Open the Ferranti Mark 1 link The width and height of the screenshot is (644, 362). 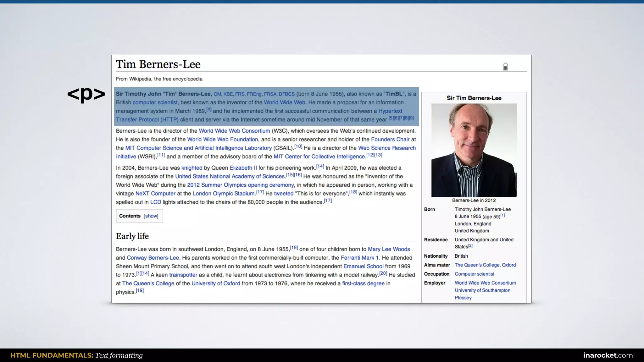point(359,258)
